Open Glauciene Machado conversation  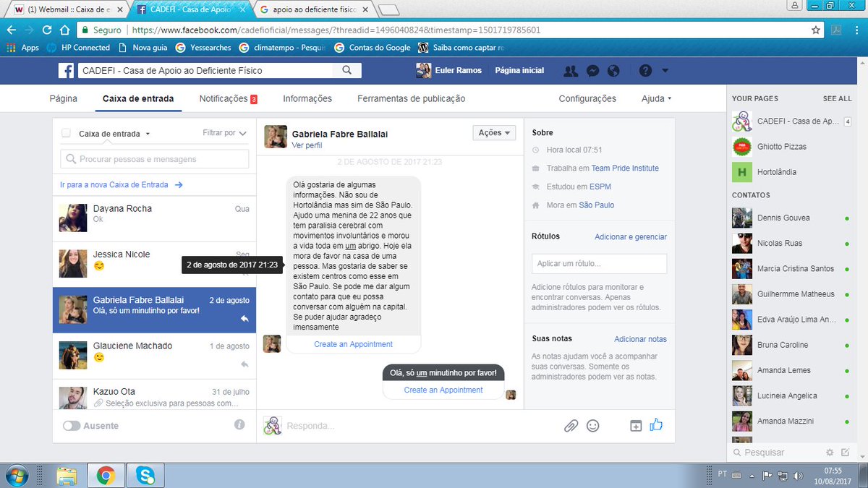[x=154, y=356]
